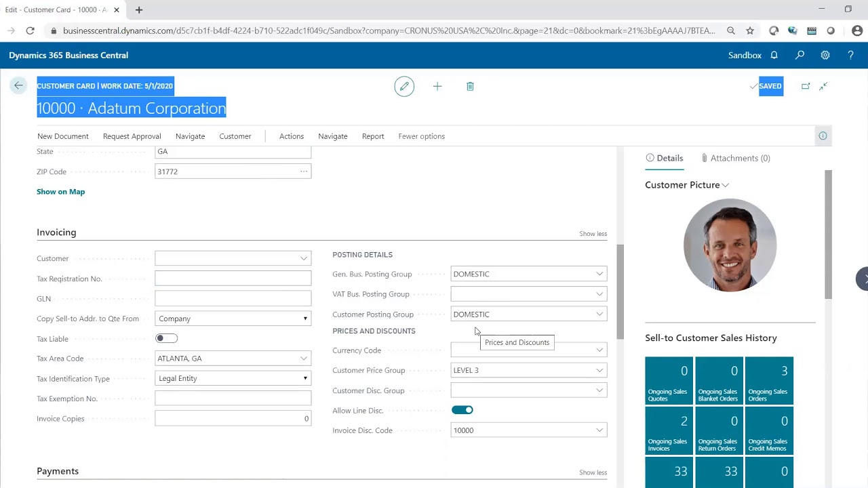The width and height of the screenshot is (868, 488).
Task: Open the Actions menu
Action: point(292,136)
